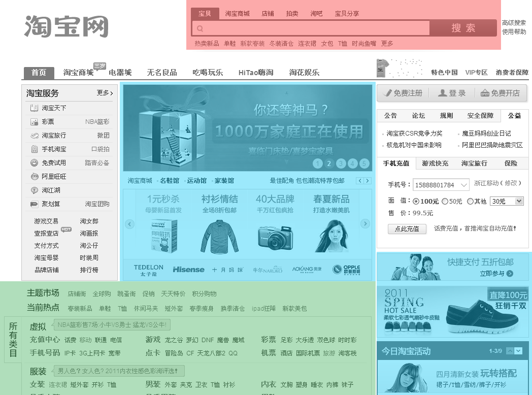This screenshot has width=532, height=395.
Task: Click the down arrow in 今日淘宝活动
Action: point(518,351)
